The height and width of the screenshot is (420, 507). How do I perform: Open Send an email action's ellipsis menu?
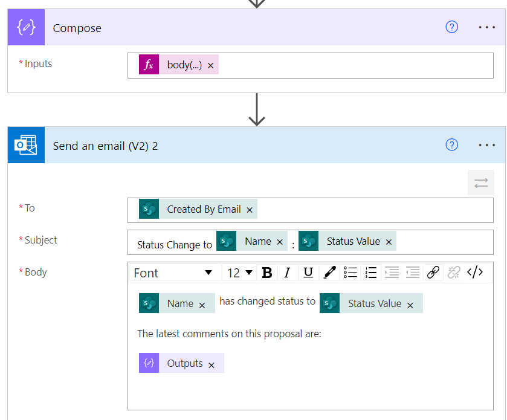pyautogui.click(x=487, y=145)
